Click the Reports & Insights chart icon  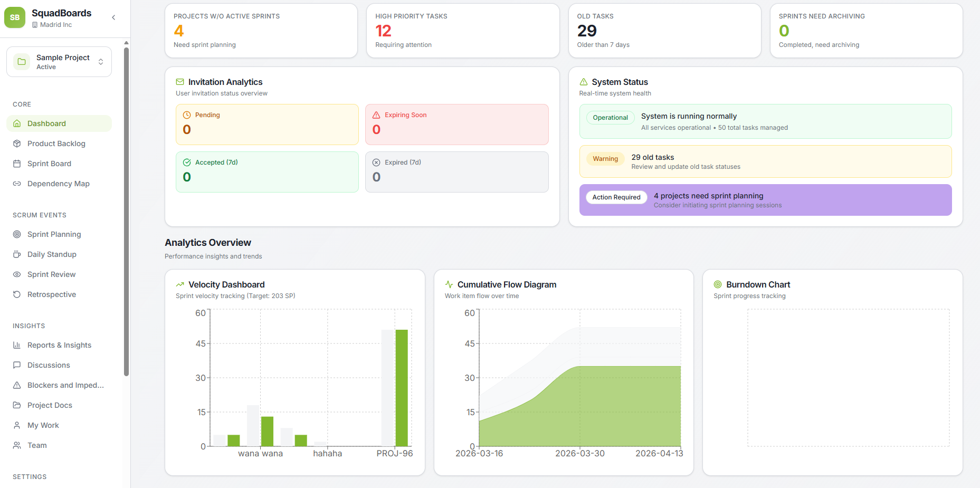17,345
